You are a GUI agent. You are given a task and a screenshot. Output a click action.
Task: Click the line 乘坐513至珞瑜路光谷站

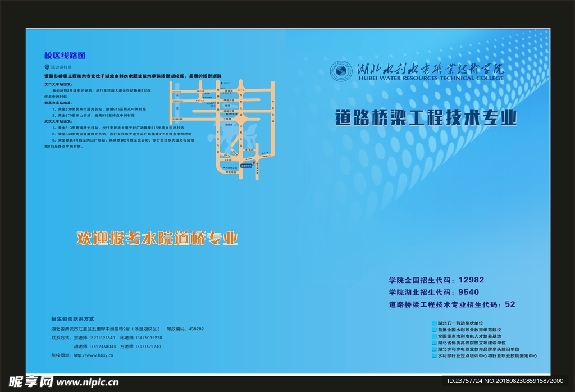click(x=118, y=127)
